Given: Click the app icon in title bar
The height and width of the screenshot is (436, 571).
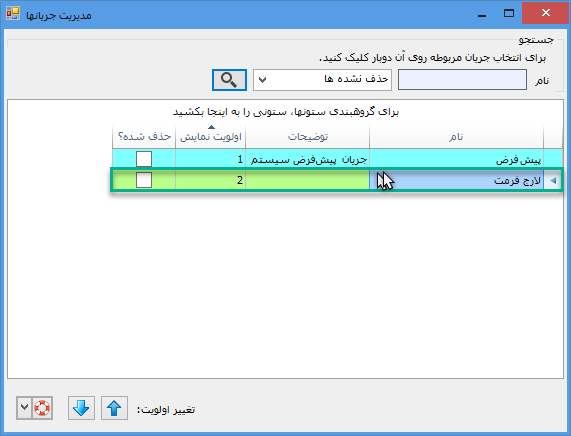Looking at the screenshot, I should 13,13.
